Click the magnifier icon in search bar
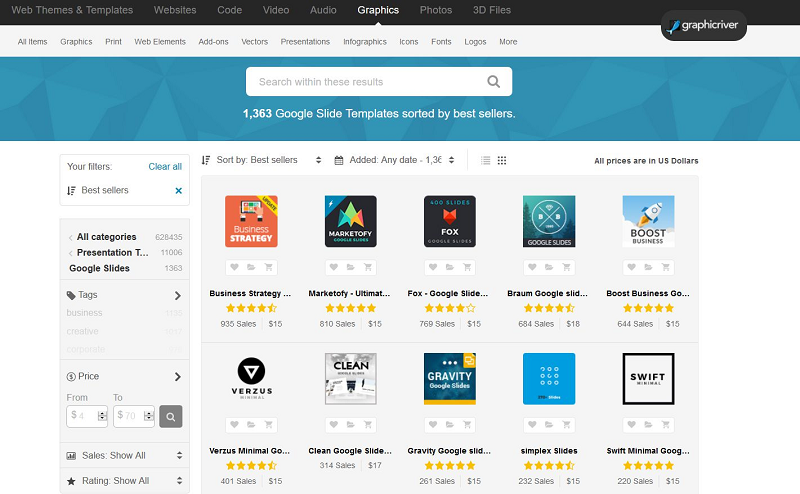800x494 pixels. [493, 82]
